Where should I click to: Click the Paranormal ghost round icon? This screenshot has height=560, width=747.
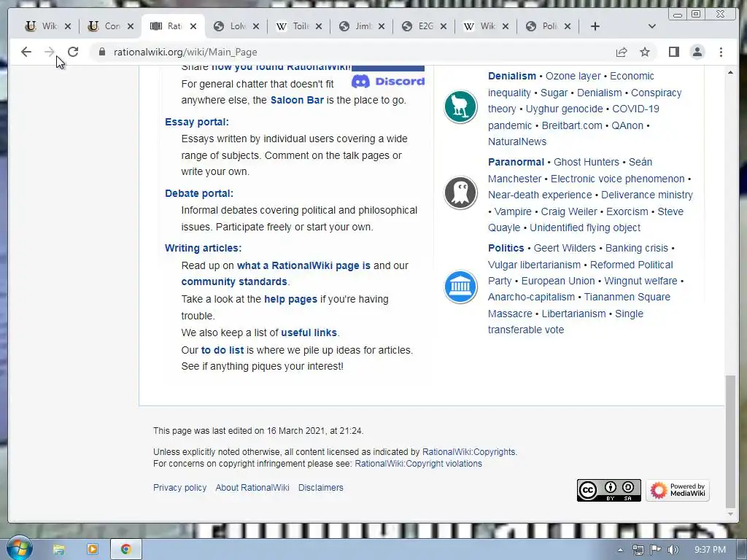tap(461, 192)
